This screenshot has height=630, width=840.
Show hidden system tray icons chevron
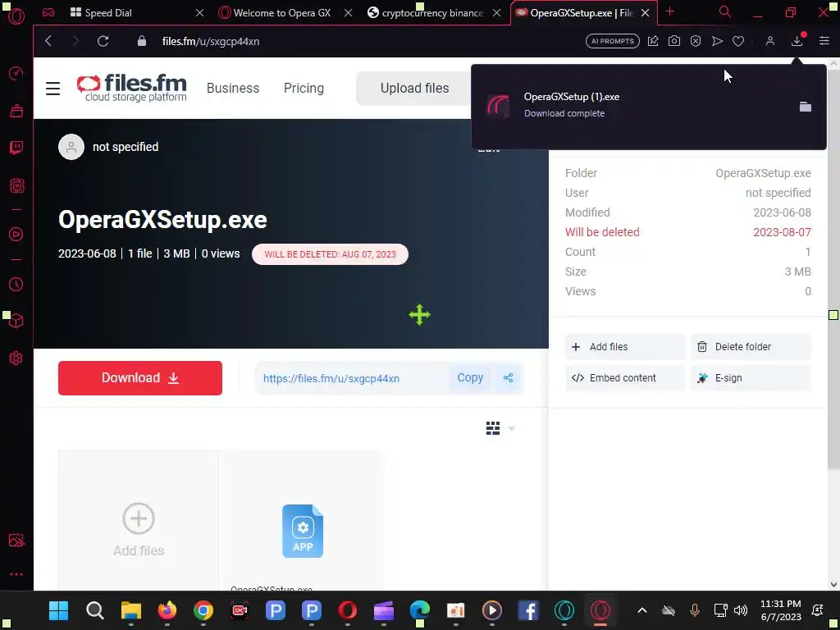(641, 610)
